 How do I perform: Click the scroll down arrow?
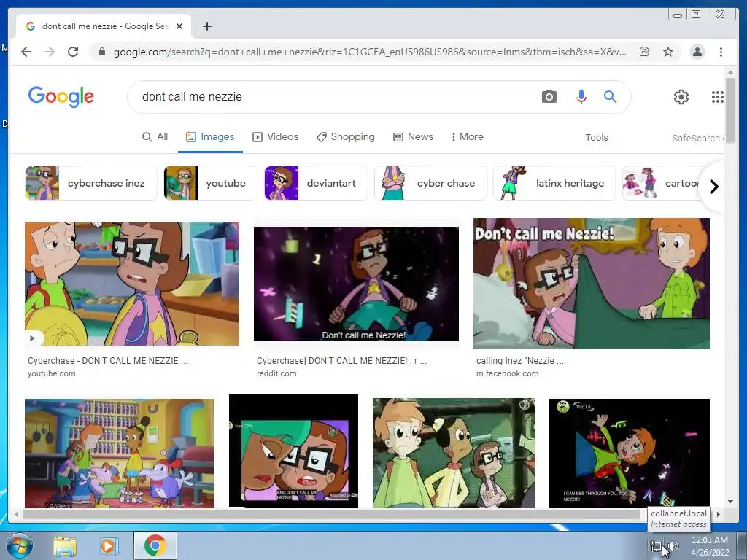point(730,502)
